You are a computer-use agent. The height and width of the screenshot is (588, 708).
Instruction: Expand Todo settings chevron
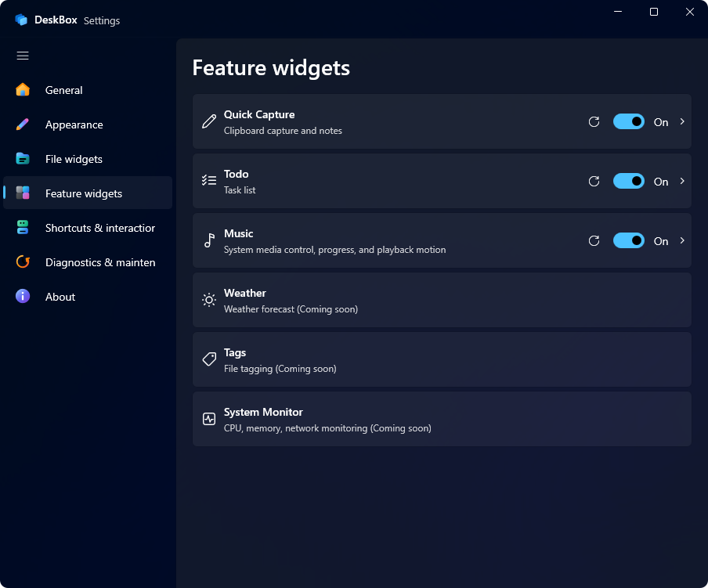tap(682, 181)
